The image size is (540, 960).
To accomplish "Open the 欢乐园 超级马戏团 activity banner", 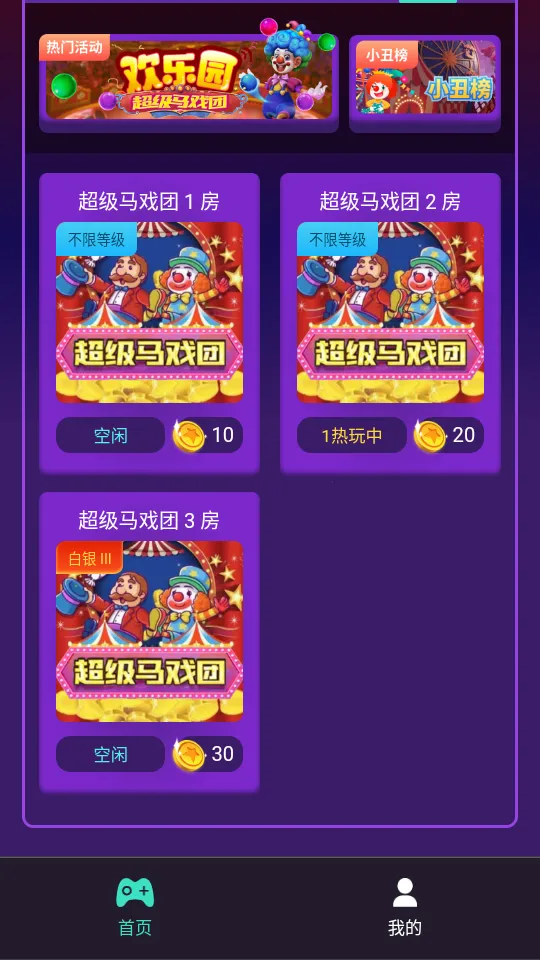I will coord(189,78).
